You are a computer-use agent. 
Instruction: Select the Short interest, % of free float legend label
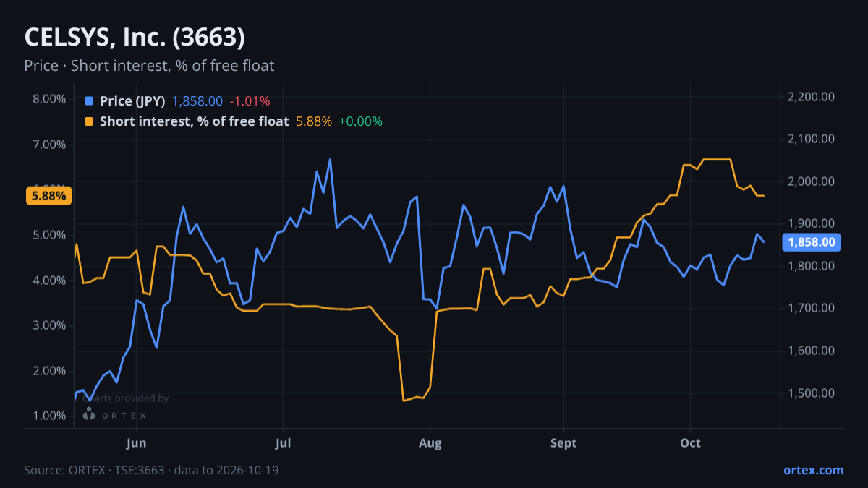pos(194,121)
